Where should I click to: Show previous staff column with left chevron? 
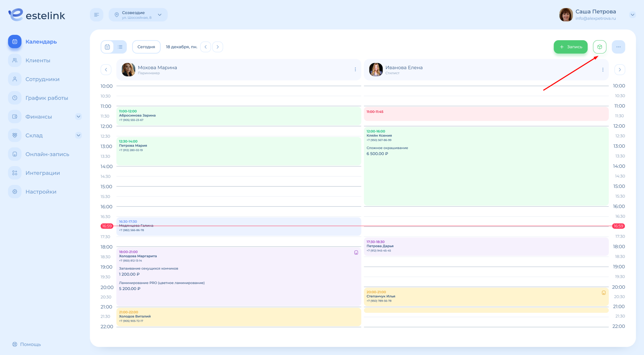(106, 70)
